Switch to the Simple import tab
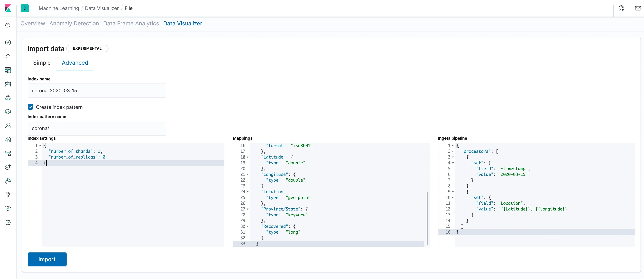 click(x=42, y=63)
